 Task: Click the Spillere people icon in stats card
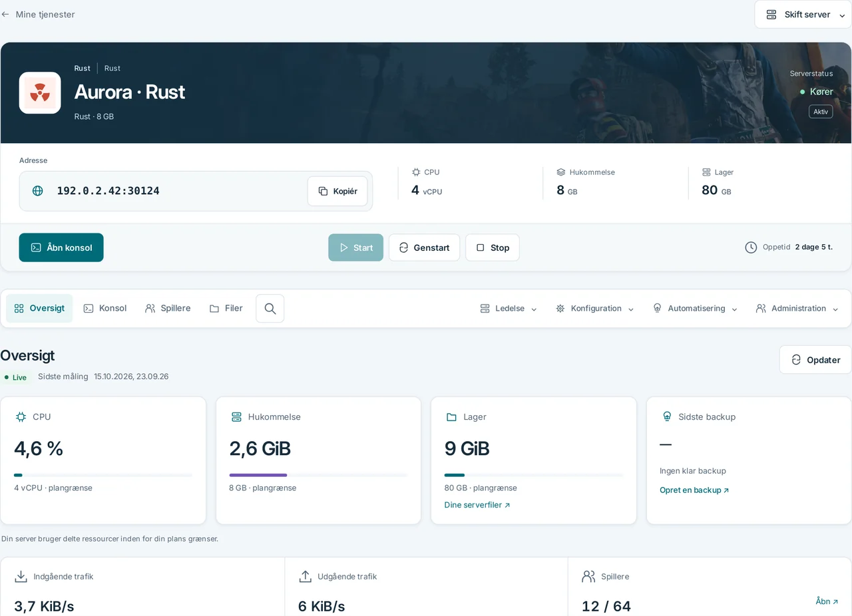(588, 576)
